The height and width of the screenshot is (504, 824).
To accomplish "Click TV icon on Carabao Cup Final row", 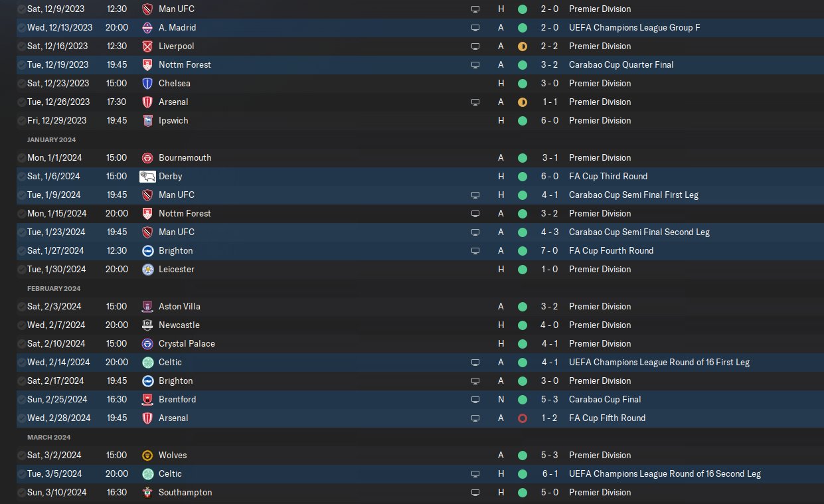I will (475, 400).
